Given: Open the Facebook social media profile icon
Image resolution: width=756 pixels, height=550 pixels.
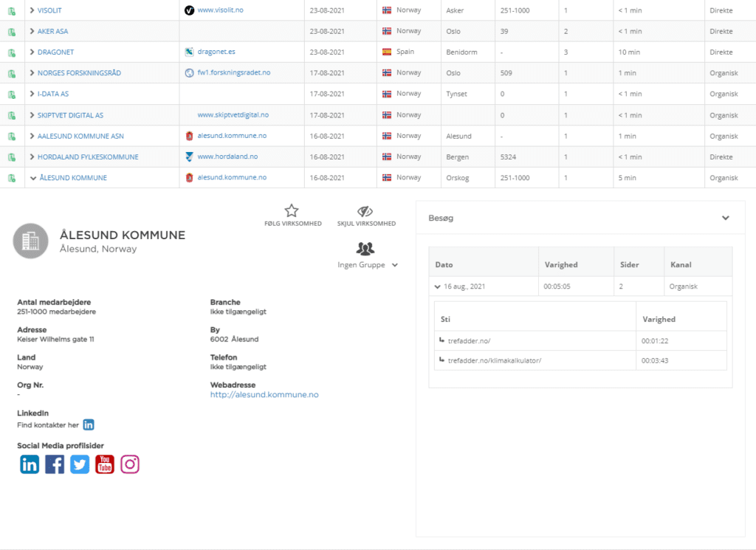Looking at the screenshot, I should (55, 464).
